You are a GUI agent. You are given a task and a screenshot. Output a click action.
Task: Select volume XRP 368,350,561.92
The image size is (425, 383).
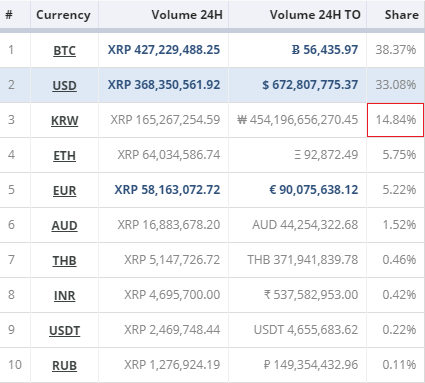[x=164, y=85]
